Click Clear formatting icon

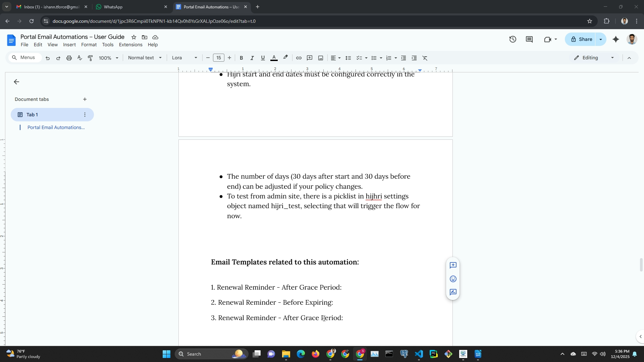tap(425, 58)
